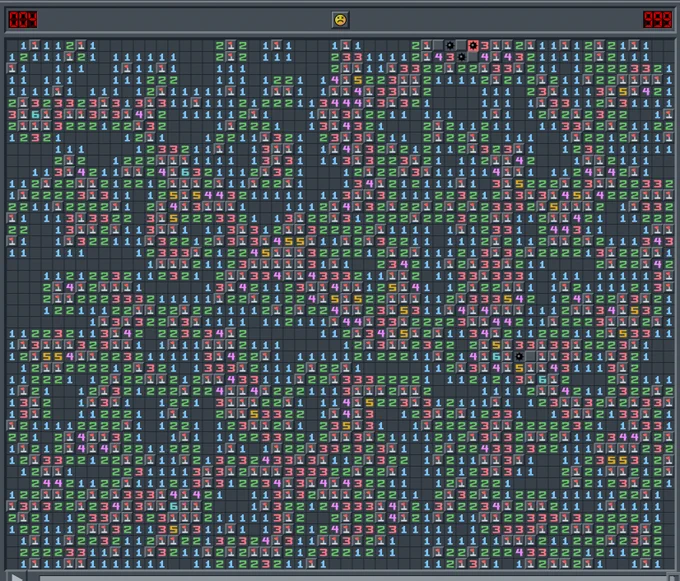Click unrevealed cell between the two top-row mines
The height and width of the screenshot is (581, 680).
click(461, 45)
